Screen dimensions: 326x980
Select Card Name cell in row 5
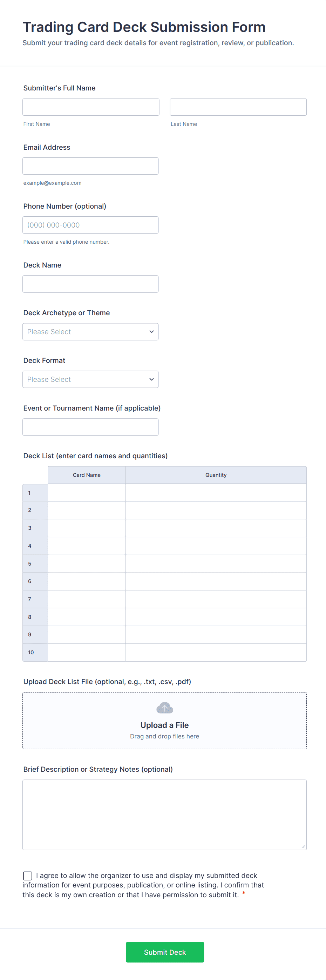click(86, 564)
